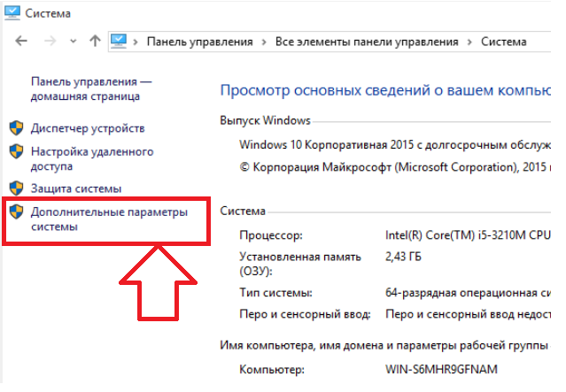This screenshot has height=392, width=566.
Task: Select computer name WIN-S6MHR9GFNAM
Action: 441,369
